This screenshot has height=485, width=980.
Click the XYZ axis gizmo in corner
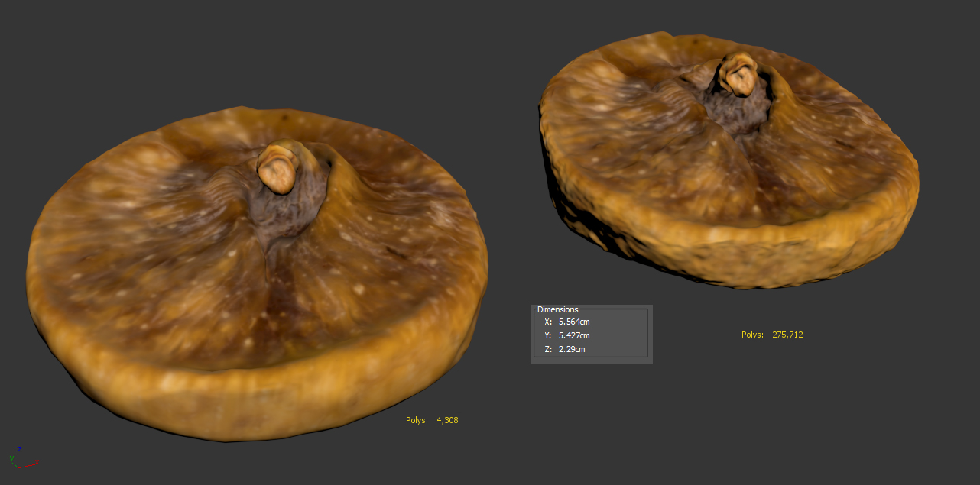coord(24,458)
